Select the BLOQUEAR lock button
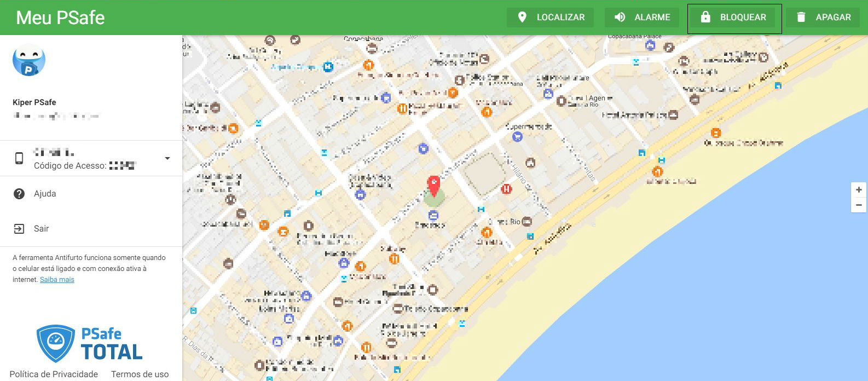 pos(734,18)
